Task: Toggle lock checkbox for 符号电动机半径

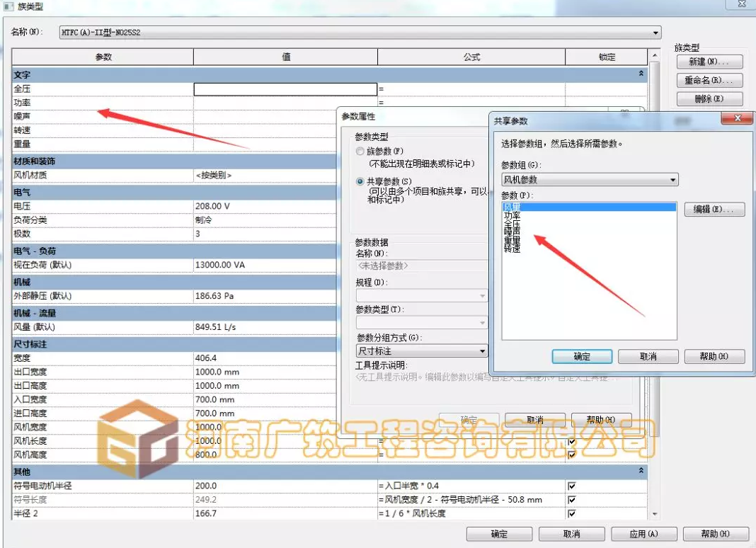Action: [572, 486]
